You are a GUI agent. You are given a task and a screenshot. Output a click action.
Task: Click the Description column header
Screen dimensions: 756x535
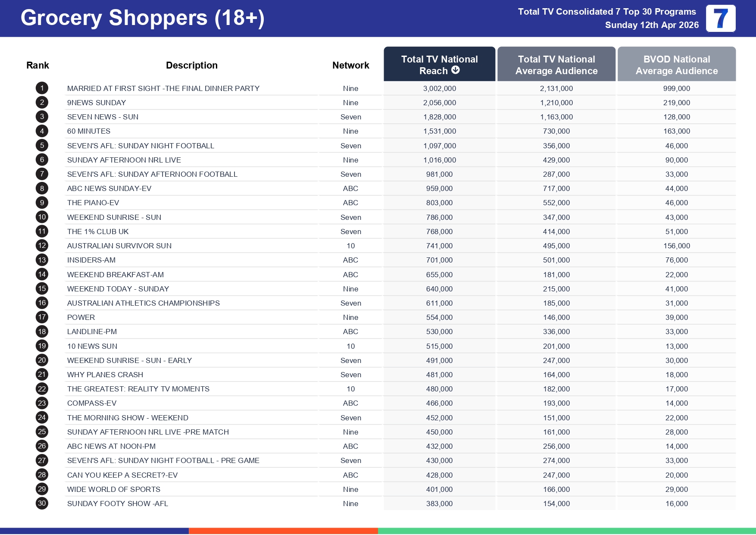tap(191, 66)
